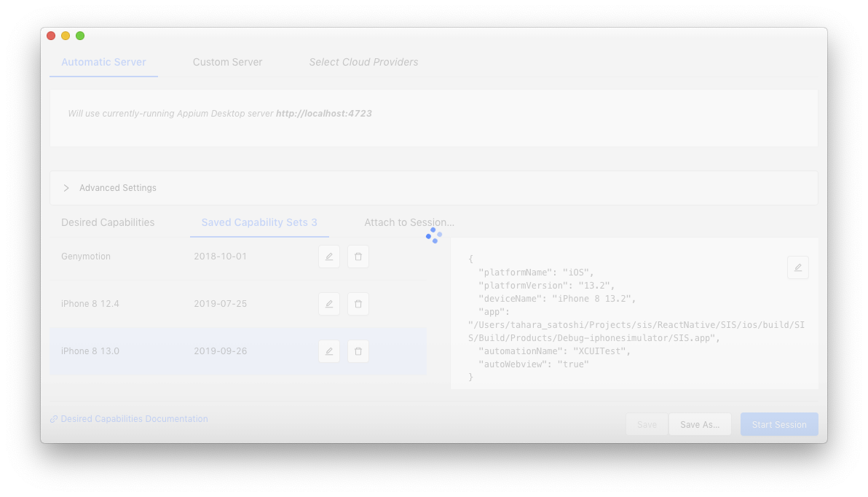This screenshot has height=497, width=868.
Task: Click the 2019-07-25 date cell
Action: (x=221, y=304)
